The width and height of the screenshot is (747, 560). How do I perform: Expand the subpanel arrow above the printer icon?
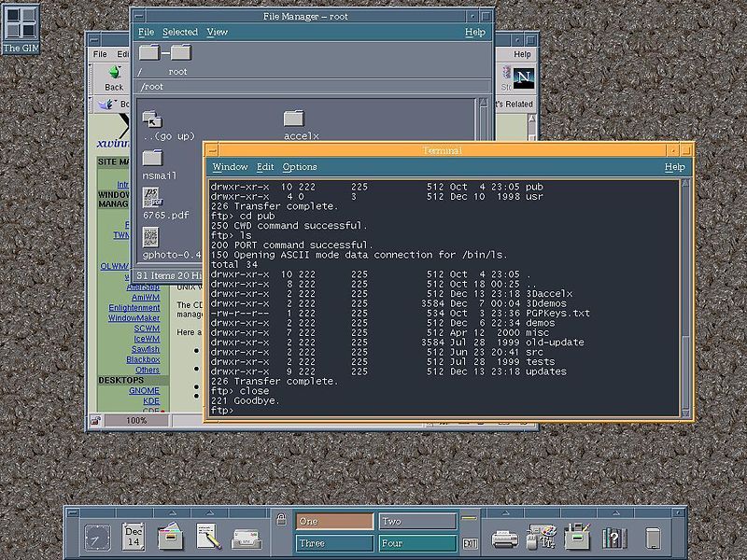click(504, 512)
